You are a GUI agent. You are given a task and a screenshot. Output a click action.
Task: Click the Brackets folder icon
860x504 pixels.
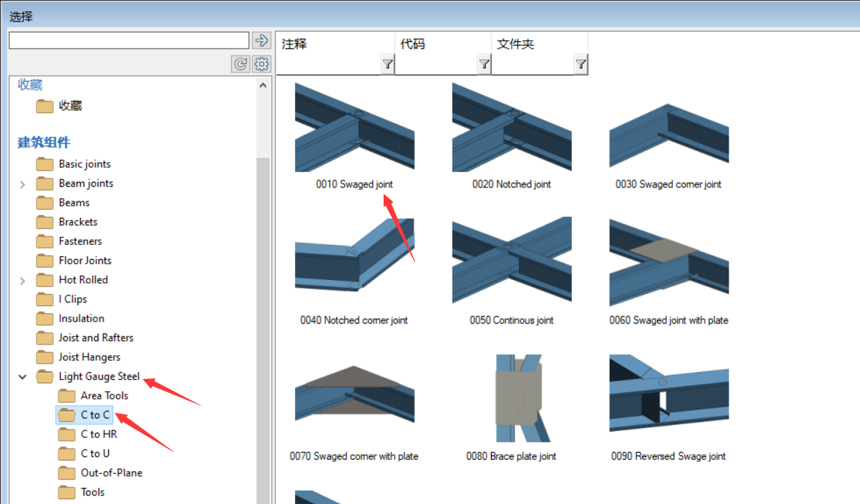tap(45, 222)
